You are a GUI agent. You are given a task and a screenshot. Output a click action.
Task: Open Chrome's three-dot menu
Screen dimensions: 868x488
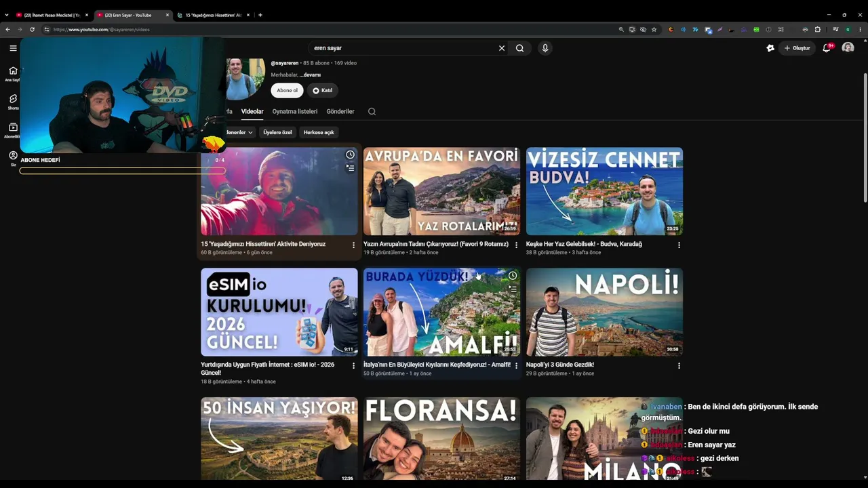[860, 30]
